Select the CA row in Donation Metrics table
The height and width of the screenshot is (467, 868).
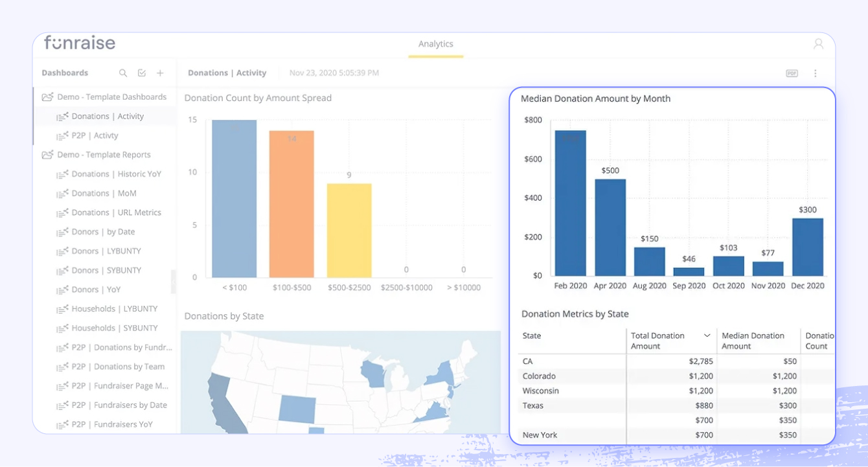click(570, 361)
